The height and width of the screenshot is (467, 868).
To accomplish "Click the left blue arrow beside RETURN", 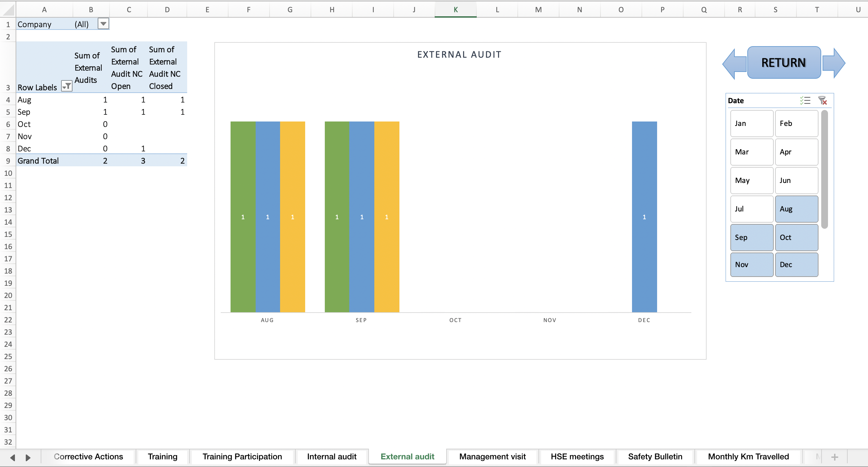I will coord(734,62).
